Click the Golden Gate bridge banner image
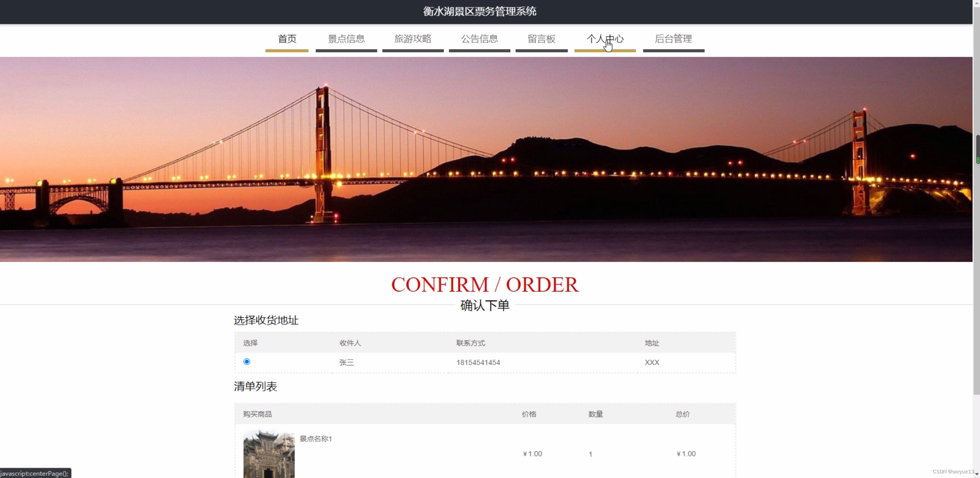Viewport: 980px width, 478px height. pos(486,159)
